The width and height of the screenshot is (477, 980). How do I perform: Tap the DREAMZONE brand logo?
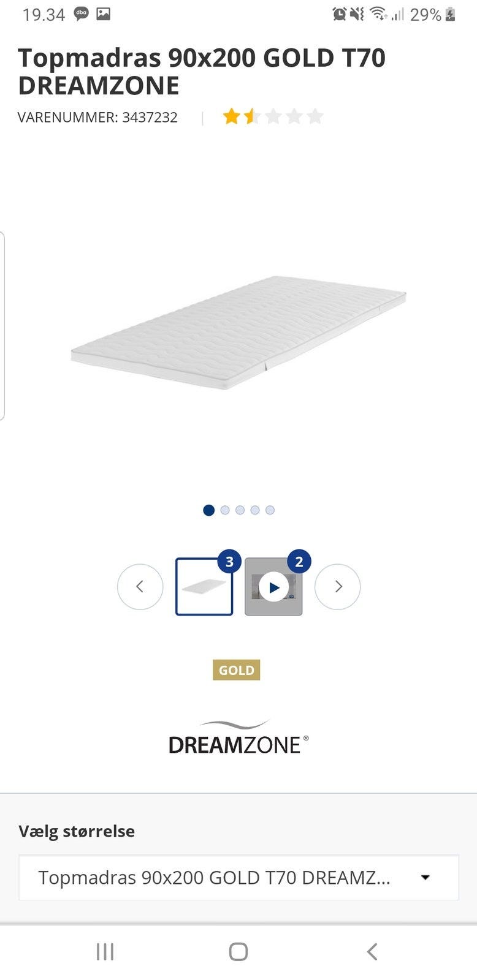tap(238, 737)
